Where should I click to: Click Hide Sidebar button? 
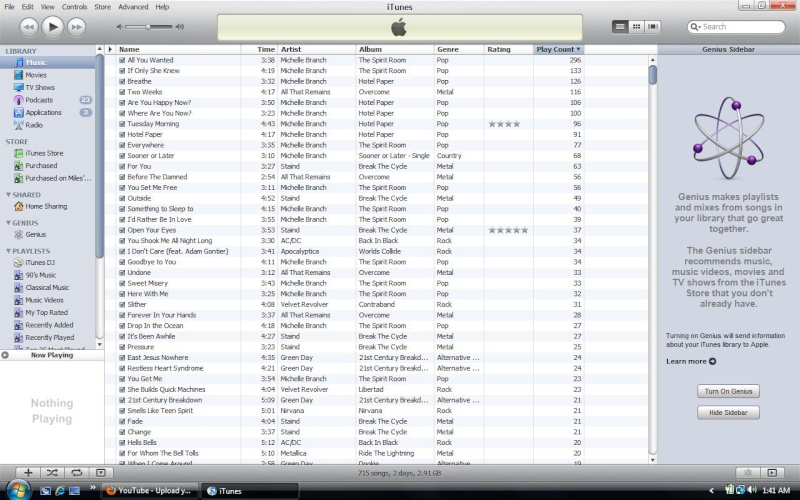[728, 412]
